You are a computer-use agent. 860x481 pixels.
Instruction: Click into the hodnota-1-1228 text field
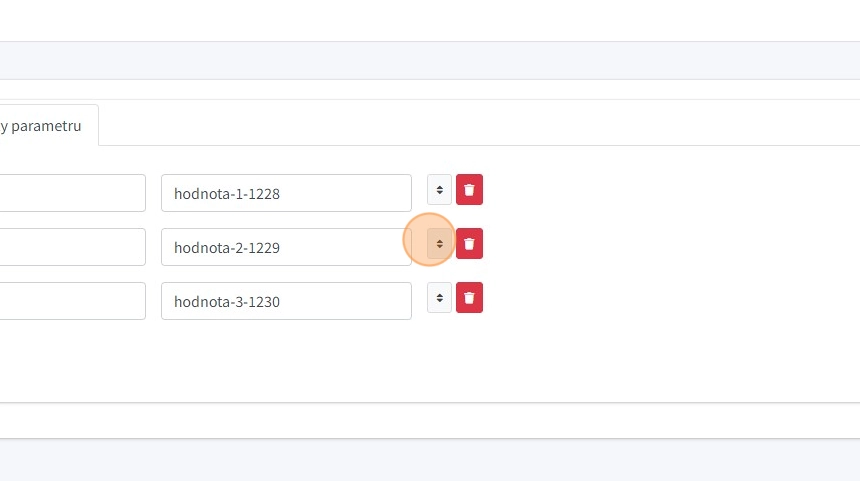pos(286,193)
